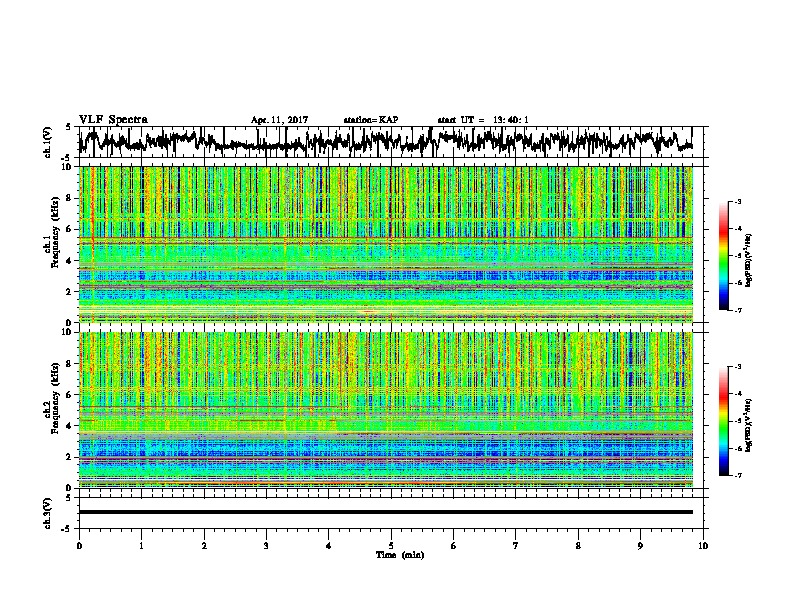The image size is (792, 612).
Task: Click the time axis tick label 0
Action: [79, 546]
